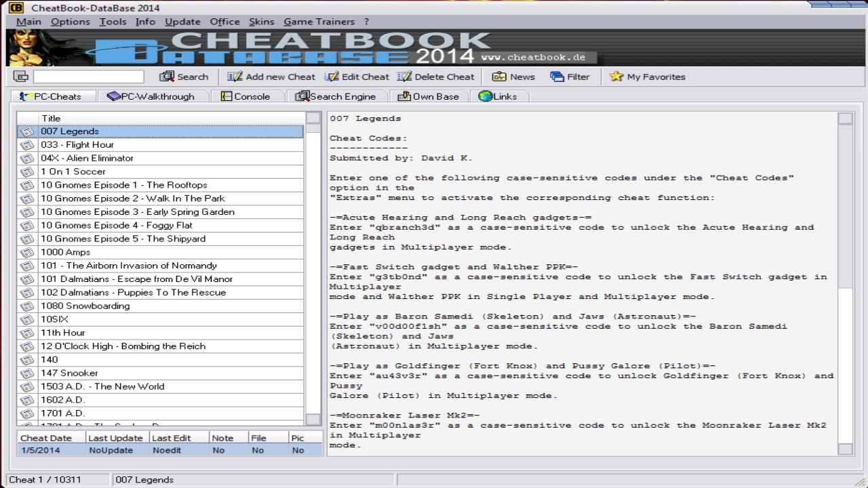868x488 pixels.
Task: Click the Cheat Date column header
Action: pos(46,438)
